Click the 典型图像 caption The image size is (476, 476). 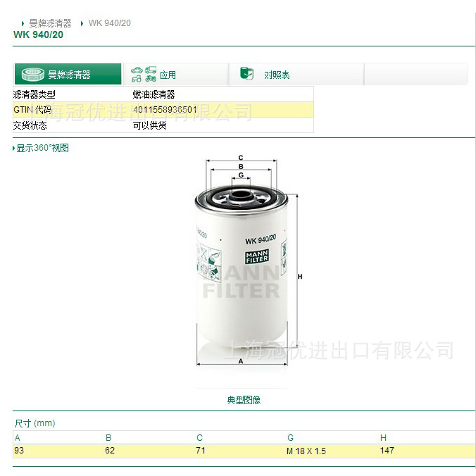pos(244,400)
